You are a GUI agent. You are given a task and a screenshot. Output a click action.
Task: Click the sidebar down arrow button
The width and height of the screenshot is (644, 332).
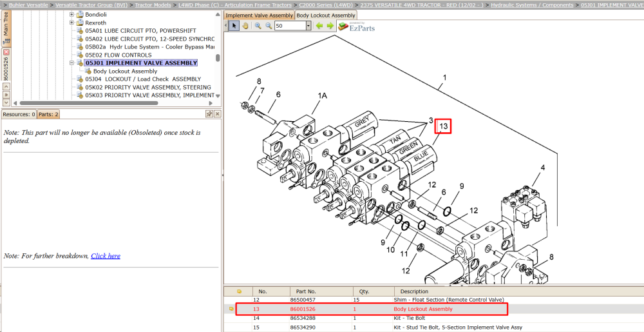[x=6, y=103]
